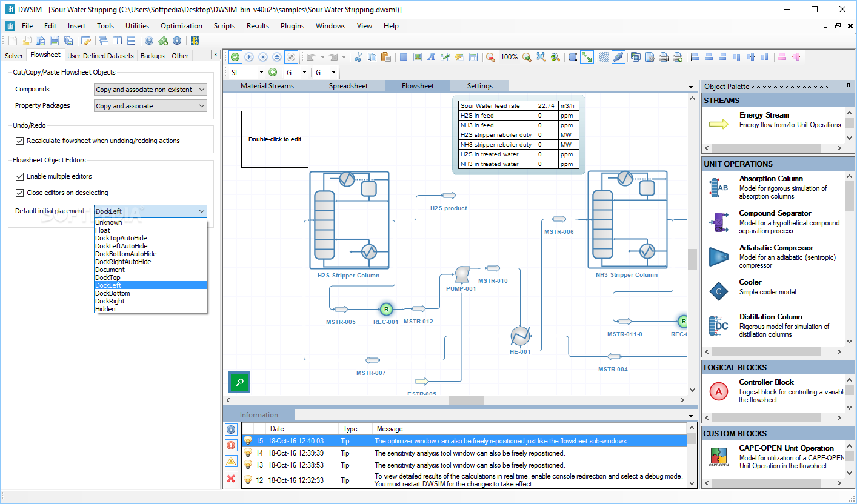Viewport: 857px width, 504px height.
Task: Collapse the Default initial placement dropdown
Action: 201,211
